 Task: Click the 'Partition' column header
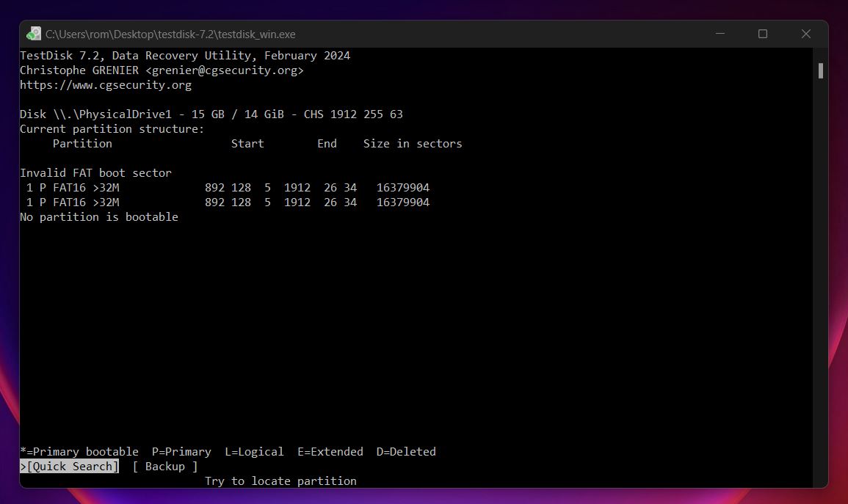[x=82, y=144]
